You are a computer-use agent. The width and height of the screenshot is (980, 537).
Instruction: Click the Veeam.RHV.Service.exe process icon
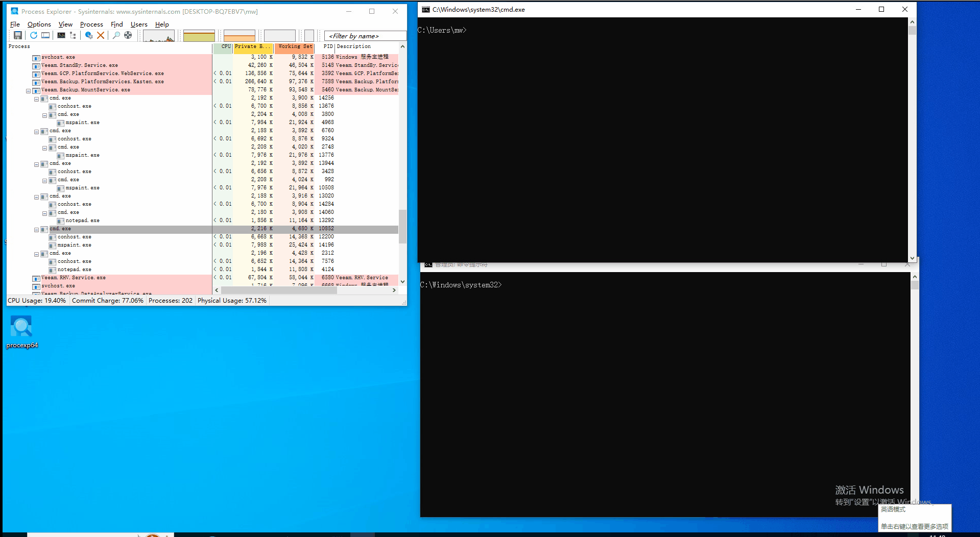click(x=36, y=278)
